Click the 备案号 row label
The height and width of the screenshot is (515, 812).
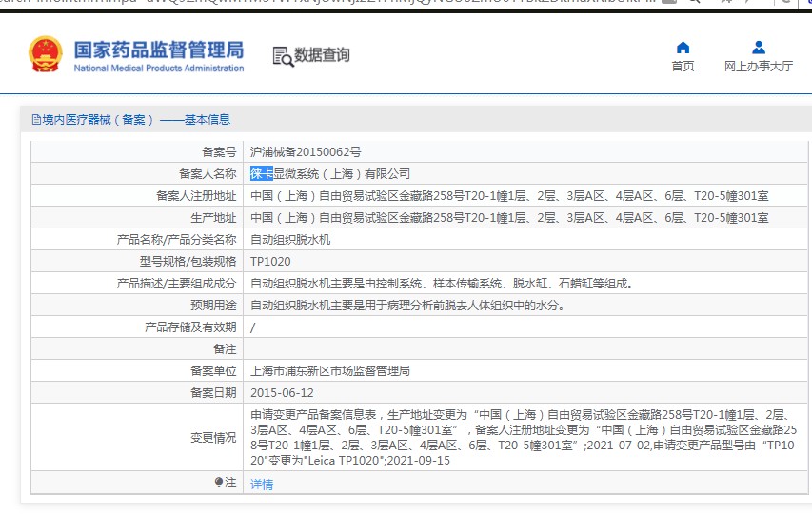(219, 151)
